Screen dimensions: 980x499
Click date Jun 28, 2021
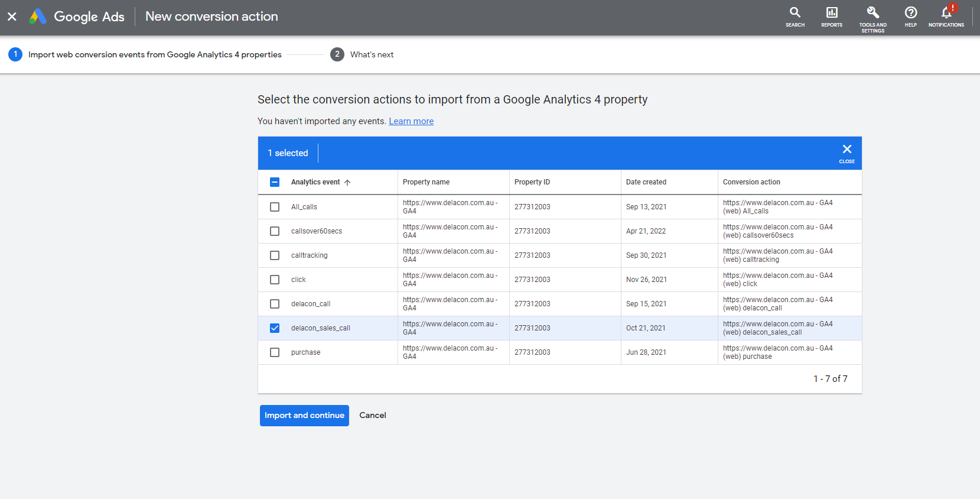click(x=646, y=352)
